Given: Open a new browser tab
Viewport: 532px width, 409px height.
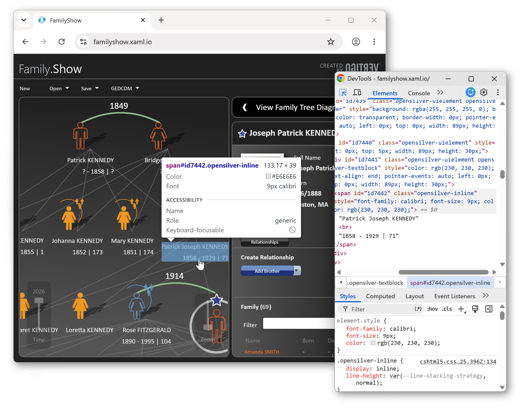Looking at the screenshot, I should coord(161,20).
